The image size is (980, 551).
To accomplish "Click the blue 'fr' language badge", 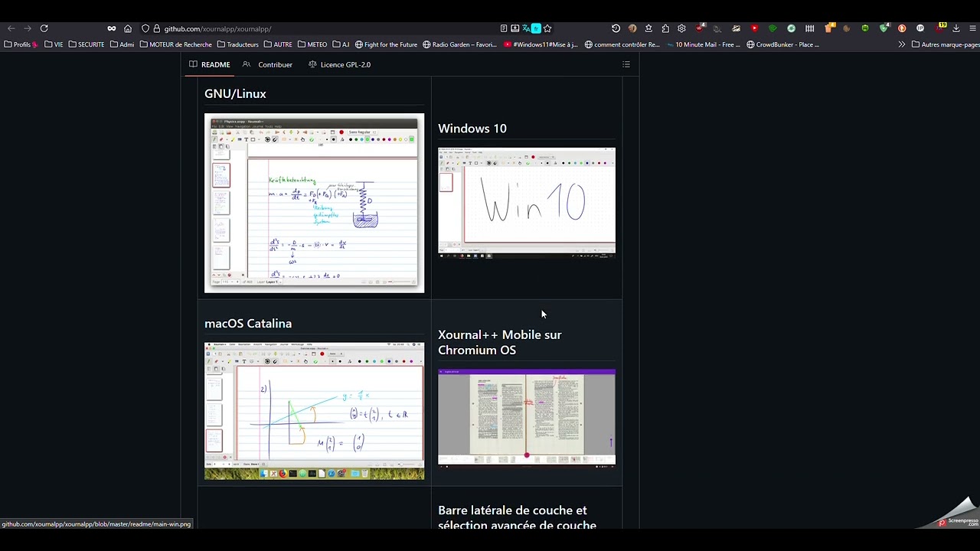I will [x=536, y=28].
